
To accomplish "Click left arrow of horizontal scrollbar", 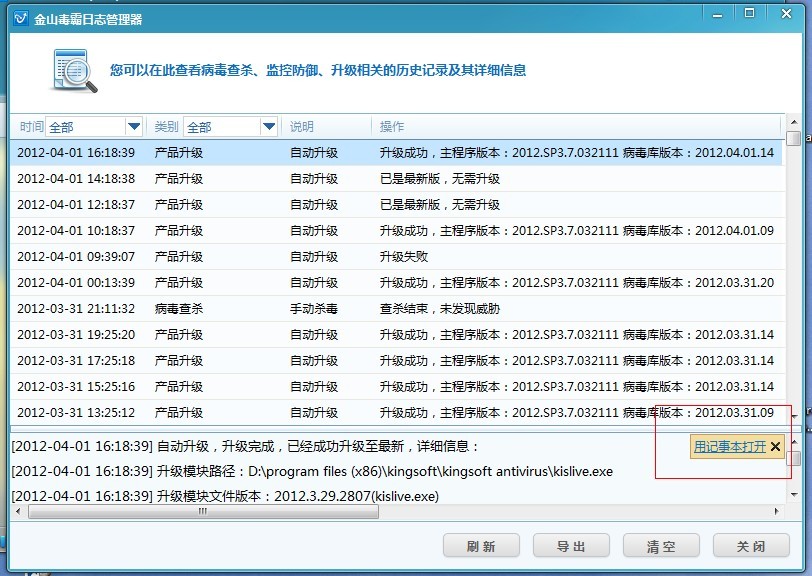I will tap(18, 512).
